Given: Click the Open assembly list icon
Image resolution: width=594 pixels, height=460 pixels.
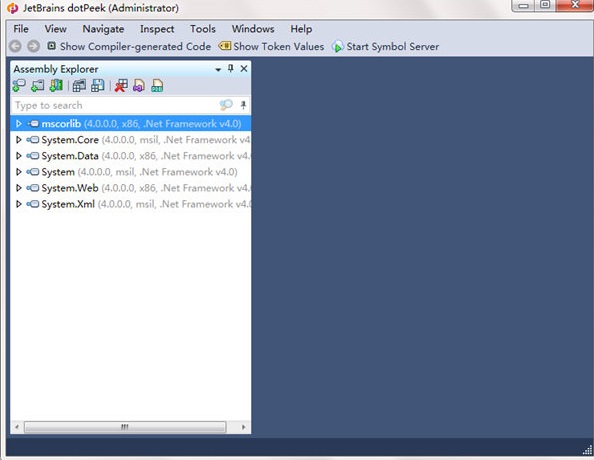Looking at the screenshot, I should (79, 86).
